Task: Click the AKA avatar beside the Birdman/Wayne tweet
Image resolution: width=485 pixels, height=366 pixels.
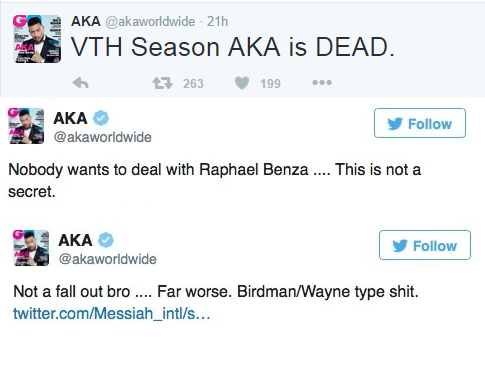Action: pos(31,248)
